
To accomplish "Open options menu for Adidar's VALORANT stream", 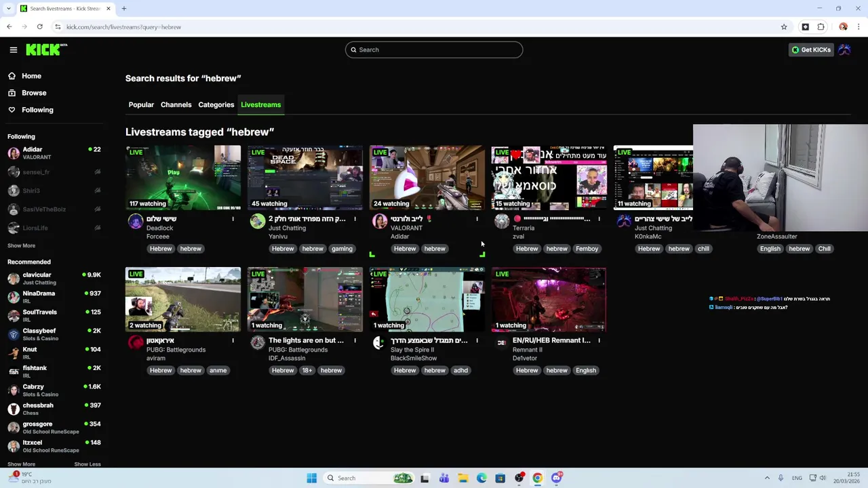I will point(477,219).
